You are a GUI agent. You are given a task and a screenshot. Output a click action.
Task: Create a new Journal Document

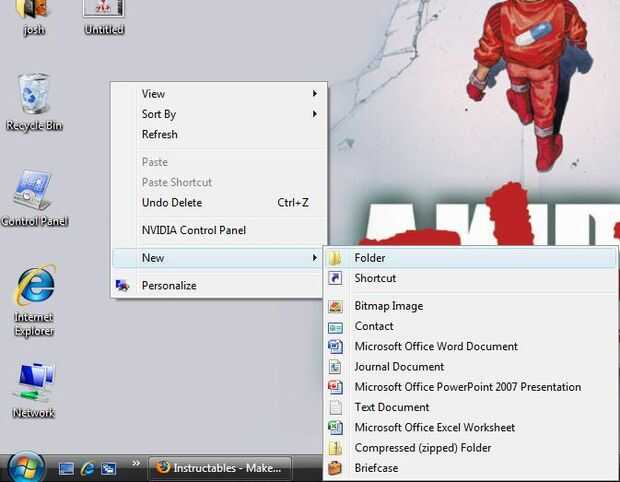tap(471, 367)
